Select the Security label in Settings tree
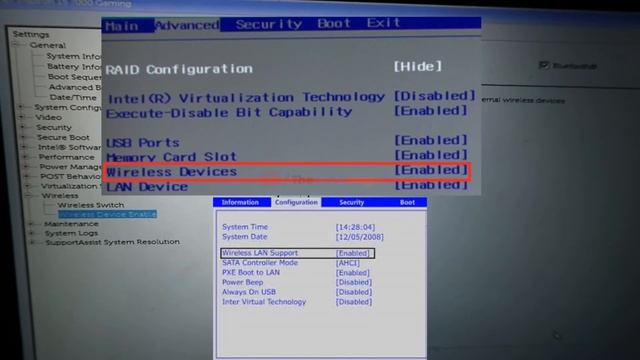640x360 pixels. (53, 127)
